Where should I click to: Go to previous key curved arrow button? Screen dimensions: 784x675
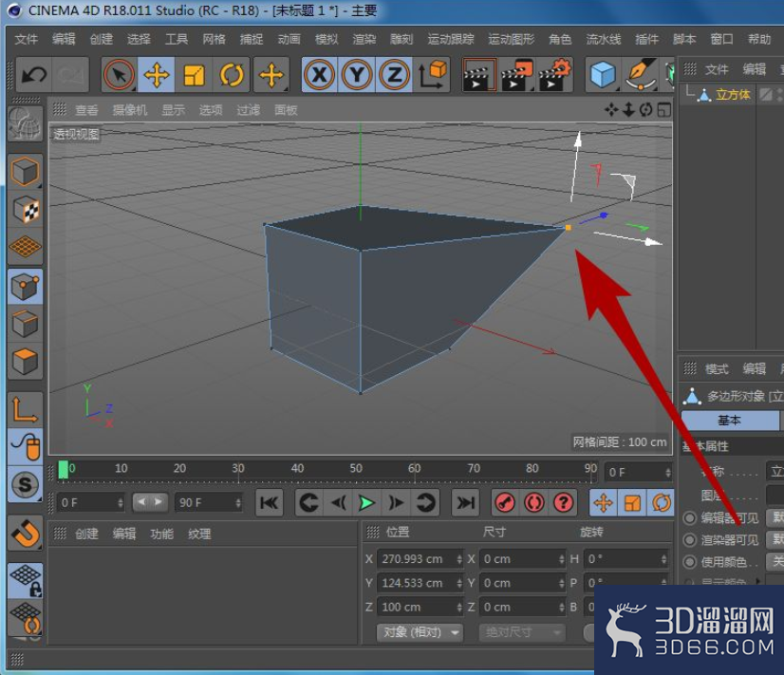(308, 502)
